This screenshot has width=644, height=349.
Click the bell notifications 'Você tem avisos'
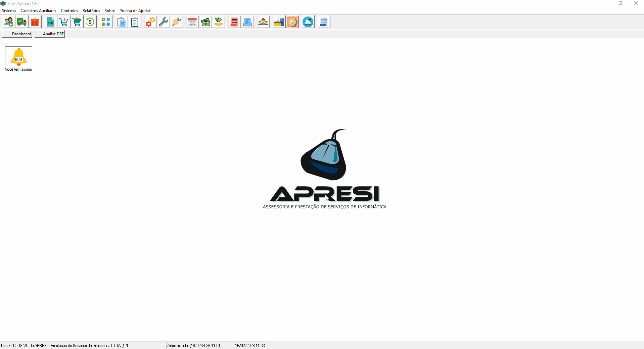coord(18,59)
